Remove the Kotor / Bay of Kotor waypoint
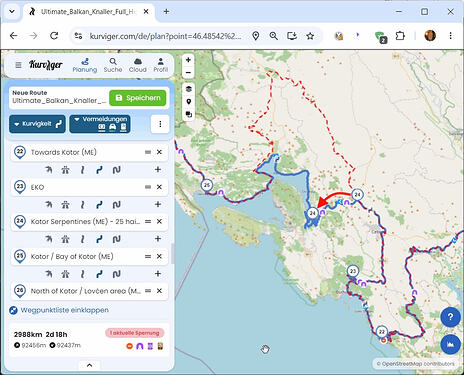The image size is (464, 375). [159, 256]
